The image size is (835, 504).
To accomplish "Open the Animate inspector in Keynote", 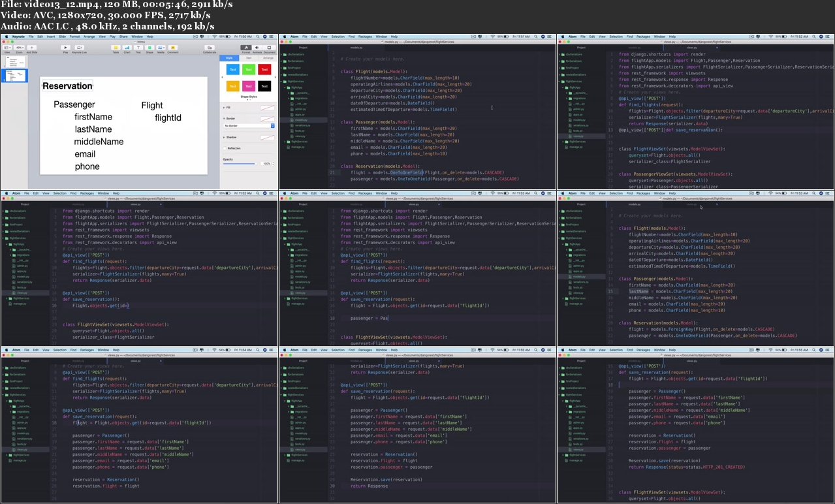I will (x=258, y=48).
